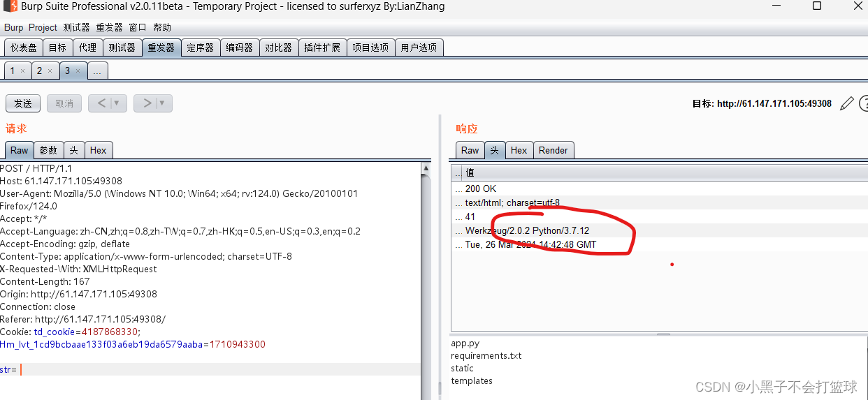868x400 pixels.
Task: Select repeater tab 1
Action: (x=13, y=71)
